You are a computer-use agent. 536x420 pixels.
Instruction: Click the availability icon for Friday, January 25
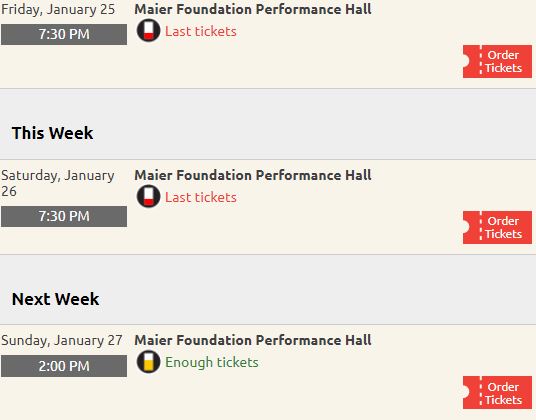pos(148,30)
